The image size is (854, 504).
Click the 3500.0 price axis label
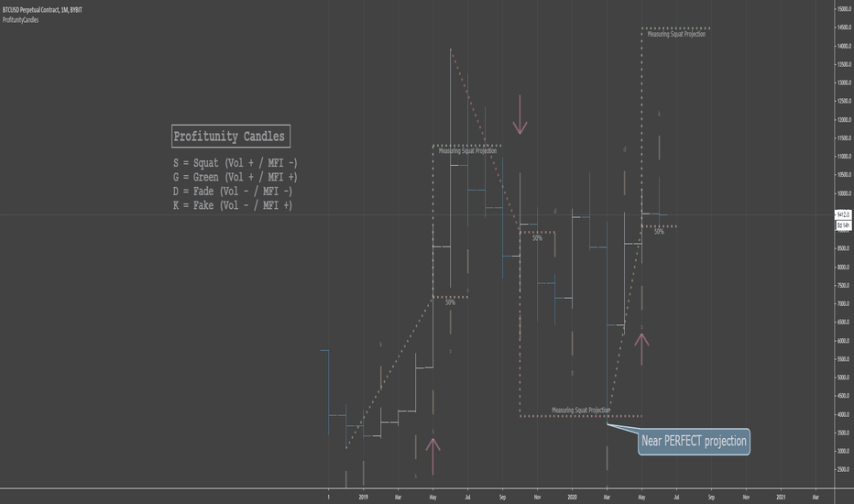point(844,433)
